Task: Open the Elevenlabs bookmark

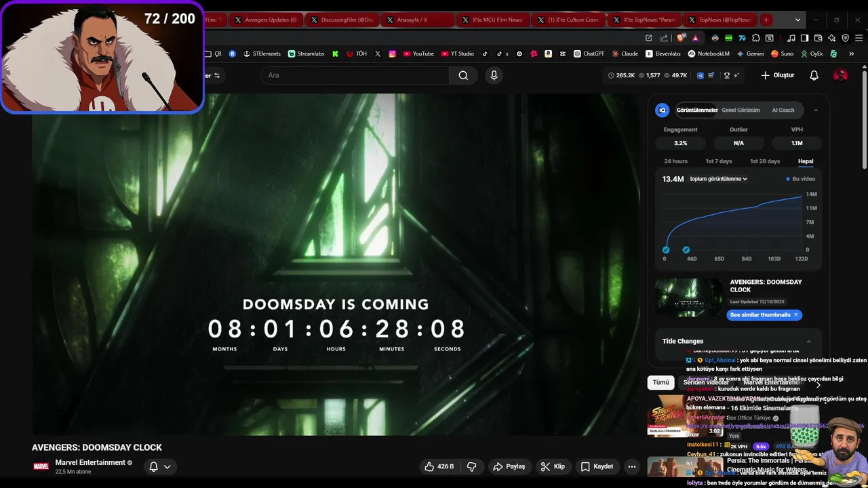Action: [x=663, y=54]
